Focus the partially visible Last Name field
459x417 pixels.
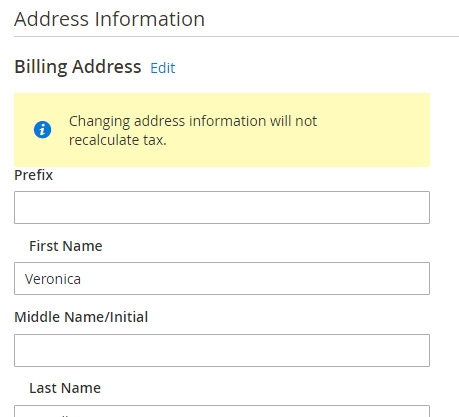tap(222, 411)
